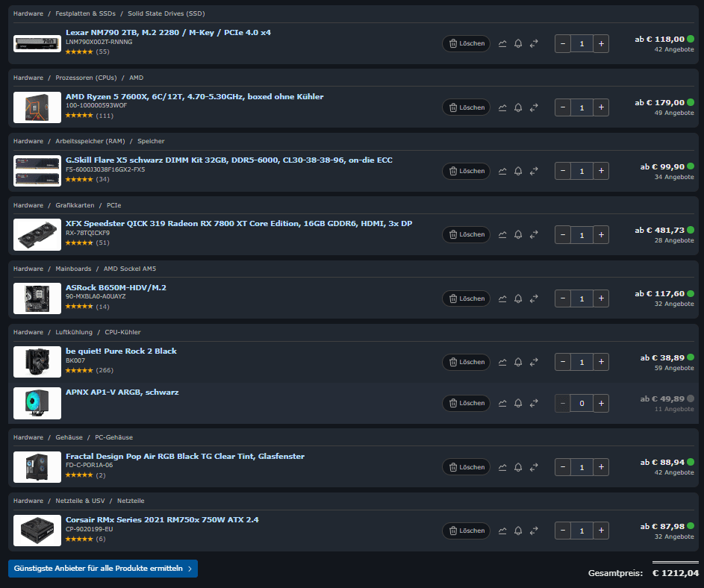Open the Grafikkarten breadcrumb category
The image size is (704, 588).
point(75,205)
